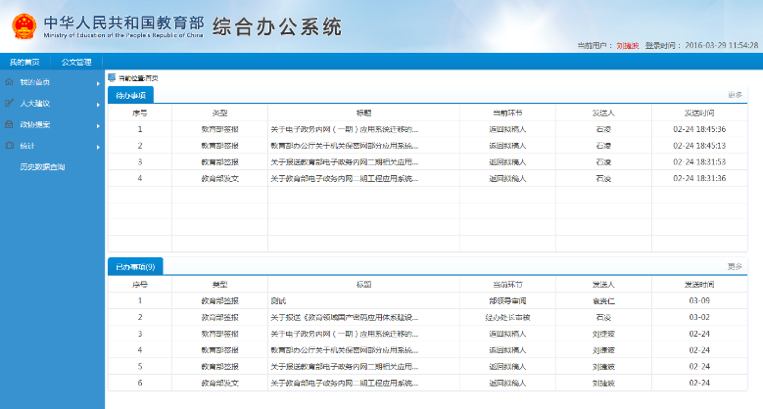Click the monitor icon in the breadcrumb

(x=112, y=77)
